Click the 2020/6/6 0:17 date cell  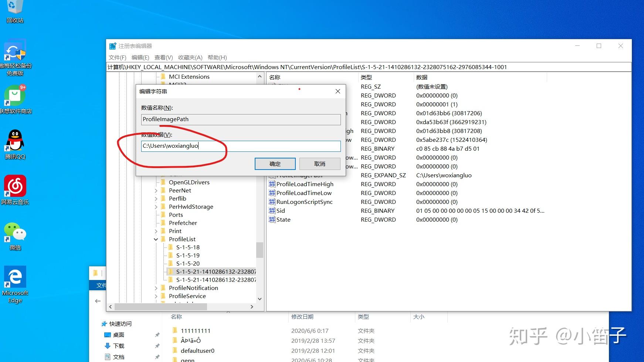[x=310, y=331]
